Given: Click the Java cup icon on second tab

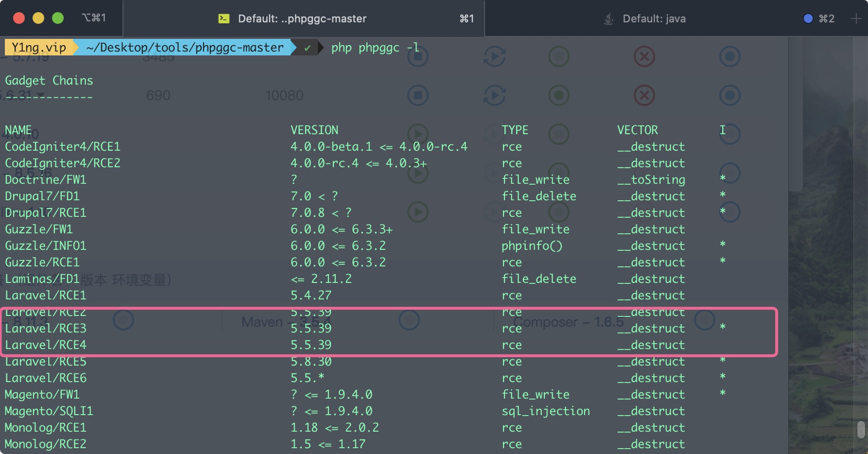Looking at the screenshot, I should [x=608, y=18].
